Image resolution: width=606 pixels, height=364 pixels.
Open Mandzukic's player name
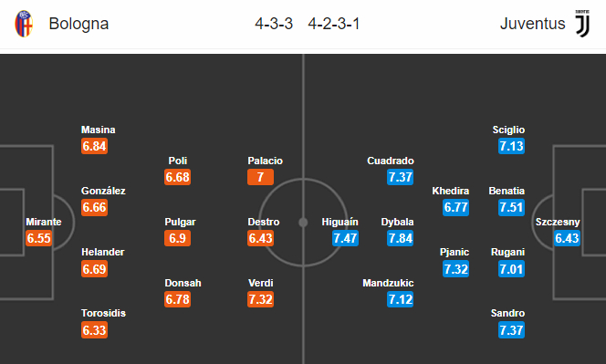coord(388,283)
